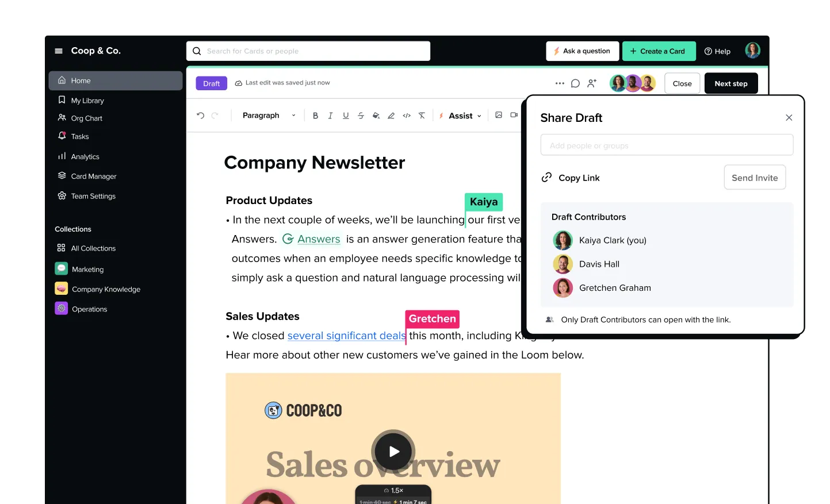This screenshot has width=830, height=504.
Task: Click the Next step button
Action: pyautogui.click(x=731, y=83)
